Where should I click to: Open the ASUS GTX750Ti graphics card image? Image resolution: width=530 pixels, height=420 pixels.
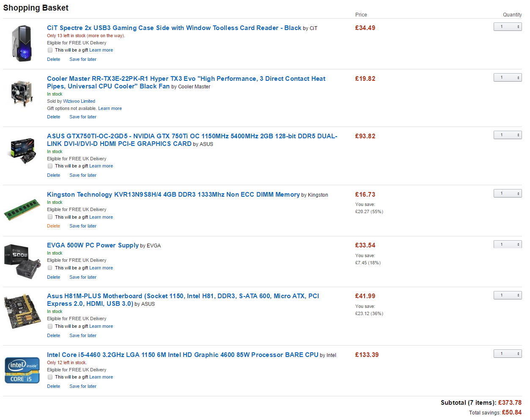pyautogui.click(x=22, y=150)
